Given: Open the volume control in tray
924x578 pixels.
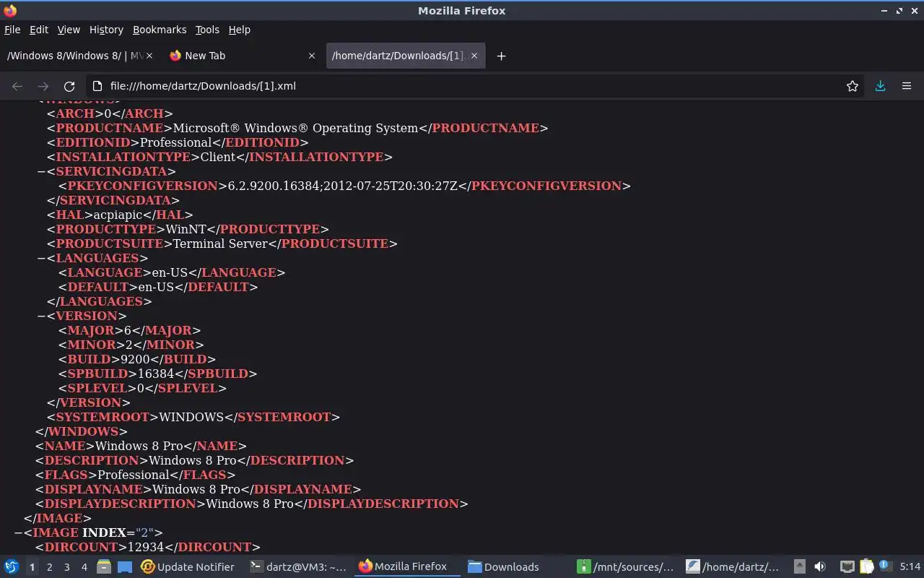Looking at the screenshot, I should pos(819,567).
